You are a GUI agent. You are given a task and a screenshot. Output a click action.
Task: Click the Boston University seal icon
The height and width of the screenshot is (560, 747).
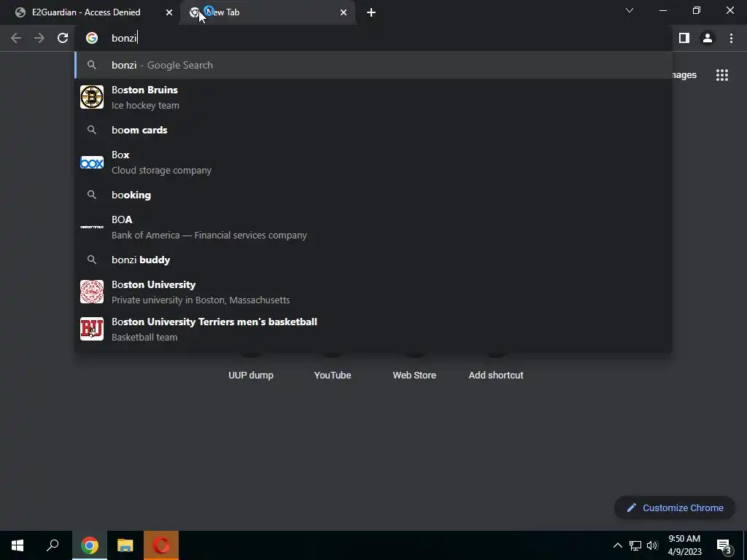(92, 292)
